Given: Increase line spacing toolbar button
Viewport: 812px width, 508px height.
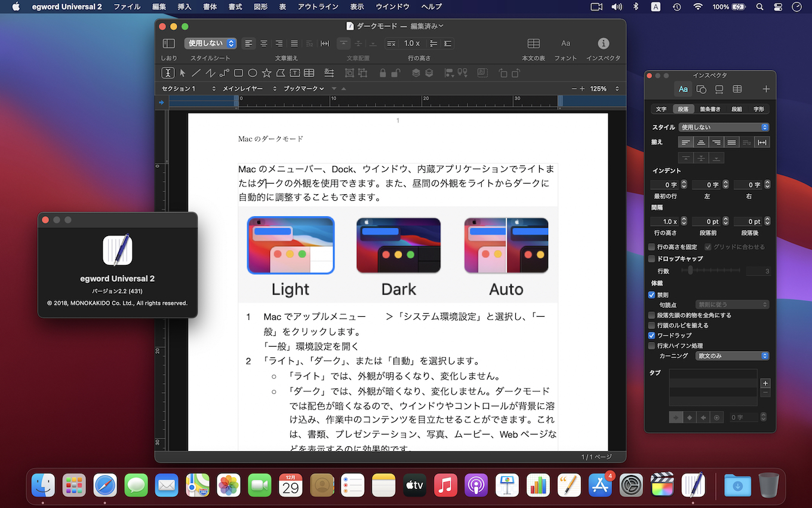Looking at the screenshot, I should coord(448,44).
